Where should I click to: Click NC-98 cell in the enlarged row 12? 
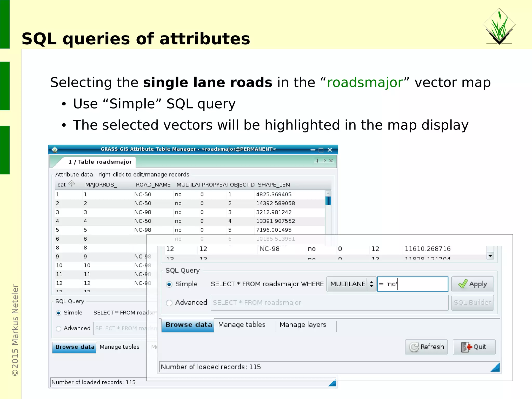click(269, 249)
